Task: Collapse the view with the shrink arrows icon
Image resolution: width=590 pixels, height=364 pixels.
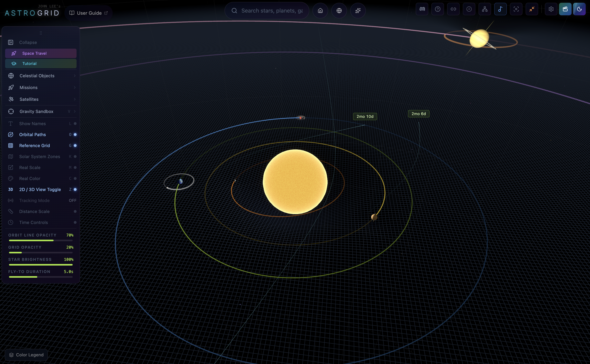Action: (532, 9)
